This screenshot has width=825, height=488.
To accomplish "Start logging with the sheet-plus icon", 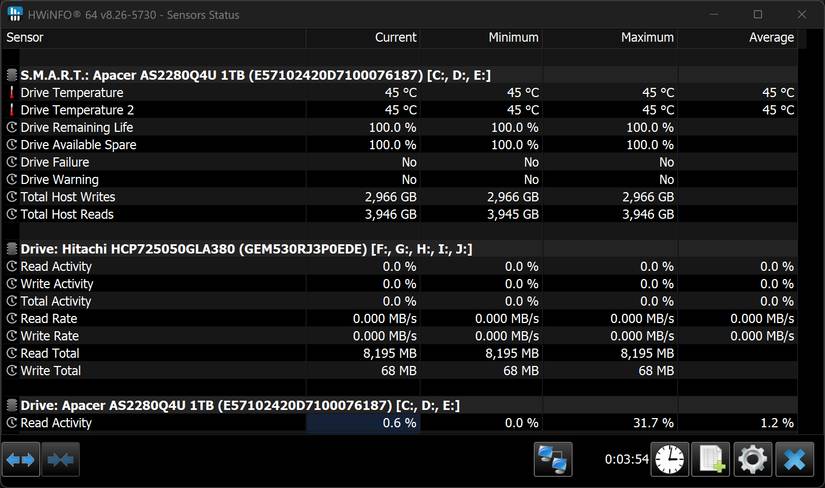I will coord(711,460).
